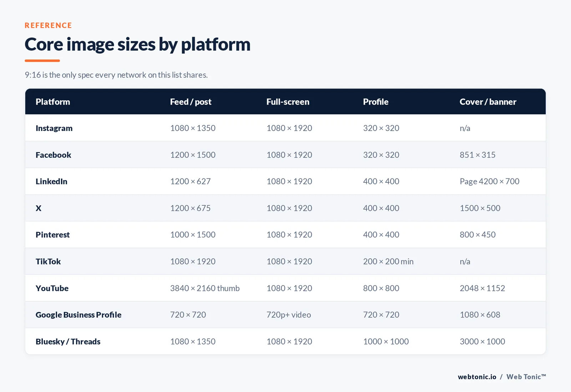Open the webtonic.io footer link
The width and height of the screenshot is (571, 392).
click(x=477, y=377)
